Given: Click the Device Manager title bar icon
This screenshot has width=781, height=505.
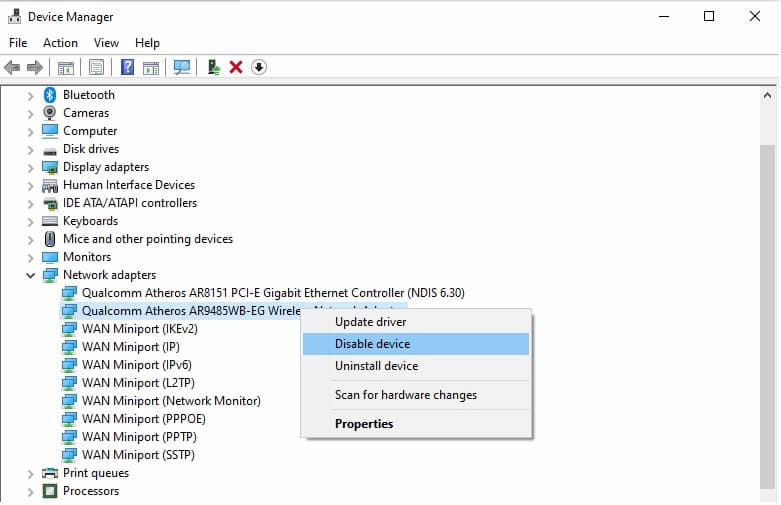Looking at the screenshot, I should 14,16.
